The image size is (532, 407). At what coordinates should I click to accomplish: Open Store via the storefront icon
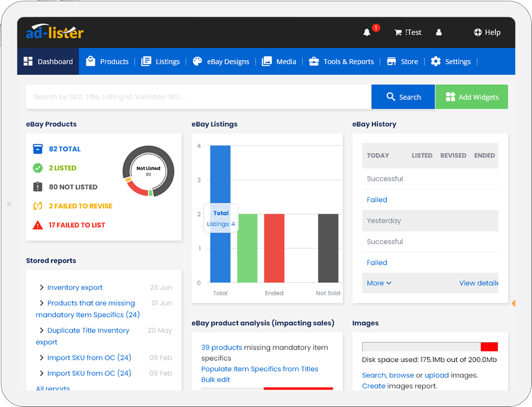click(392, 61)
